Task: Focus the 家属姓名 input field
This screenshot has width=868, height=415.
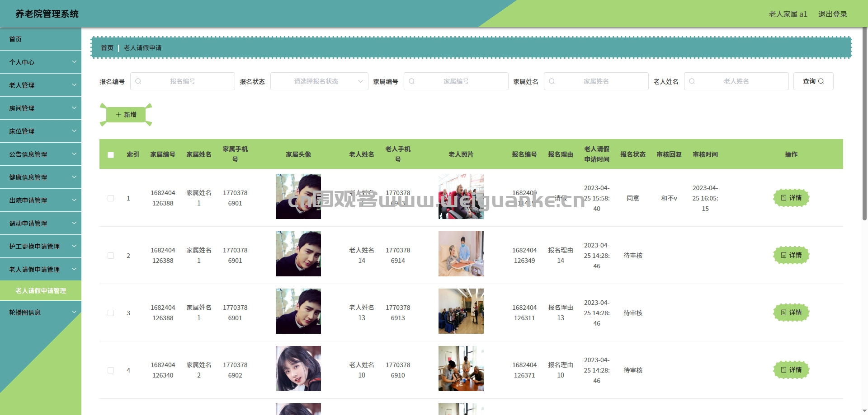Action: pyautogui.click(x=596, y=81)
